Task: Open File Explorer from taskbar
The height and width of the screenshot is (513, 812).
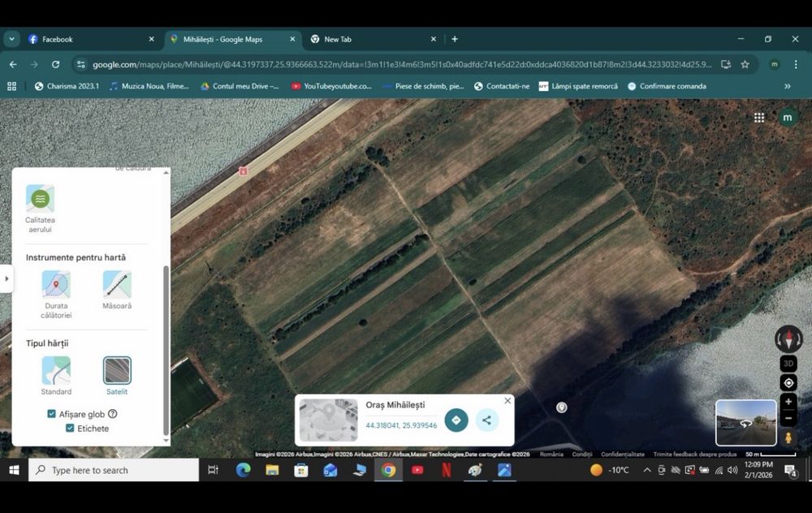Action: click(272, 470)
